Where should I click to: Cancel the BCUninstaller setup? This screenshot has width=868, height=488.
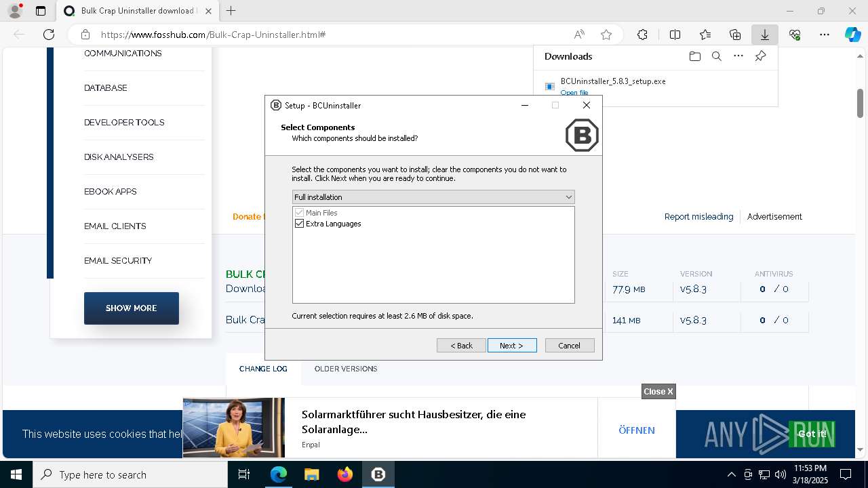570,346
